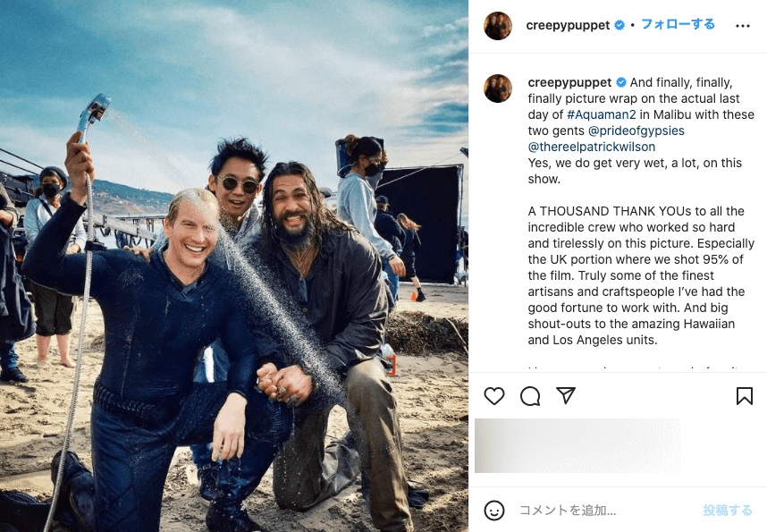767x532 pixels.
Task: Click the verified badge in the header
Action: pos(619,25)
